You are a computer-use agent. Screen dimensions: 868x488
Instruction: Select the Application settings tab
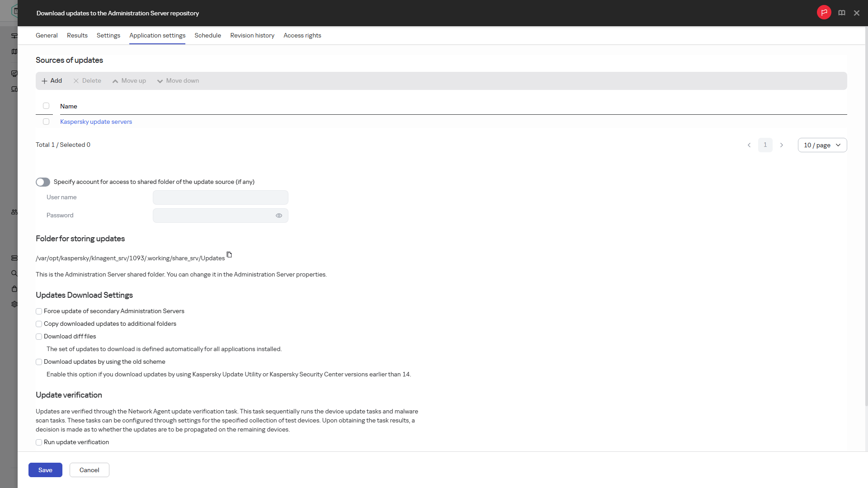(x=157, y=35)
